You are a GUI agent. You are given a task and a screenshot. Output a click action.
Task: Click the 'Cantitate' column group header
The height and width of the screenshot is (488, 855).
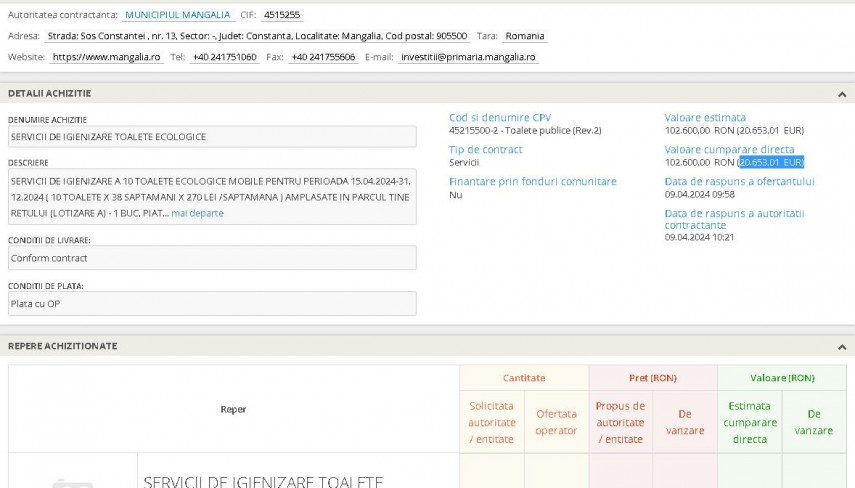point(524,378)
